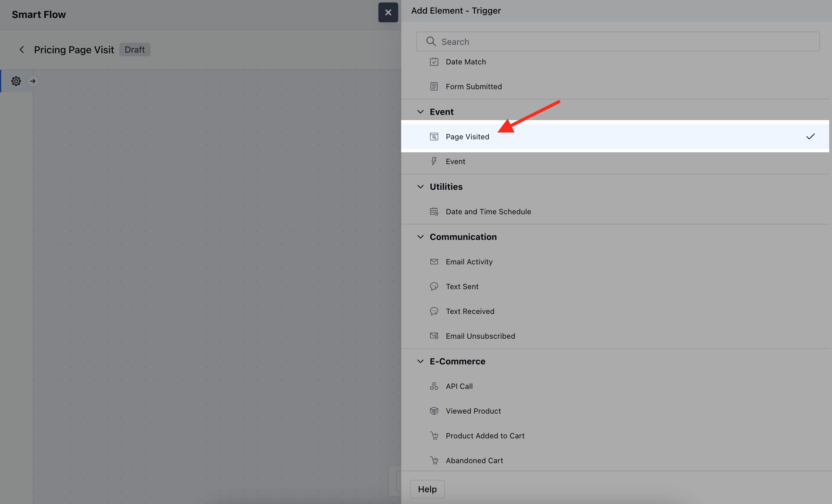Toggle the Page Visited checkmark
The height and width of the screenshot is (504, 832).
point(810,137)
